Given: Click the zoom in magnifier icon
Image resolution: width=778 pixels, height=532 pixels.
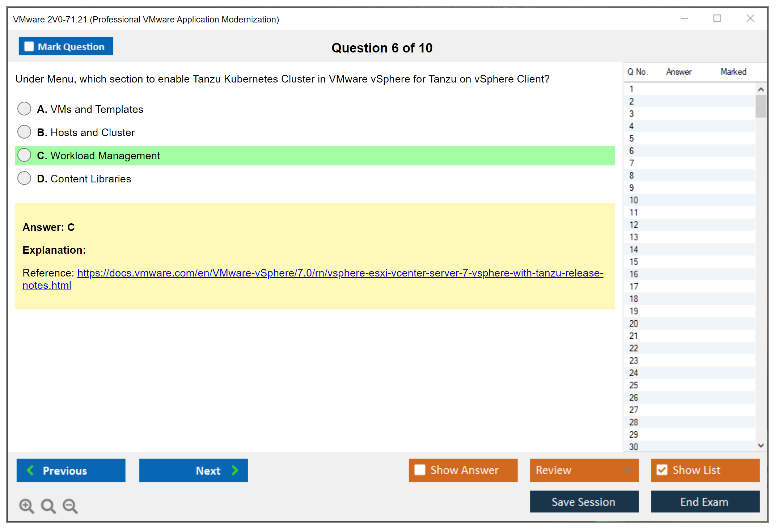Looking at the screenshot, I should (26, 506).
